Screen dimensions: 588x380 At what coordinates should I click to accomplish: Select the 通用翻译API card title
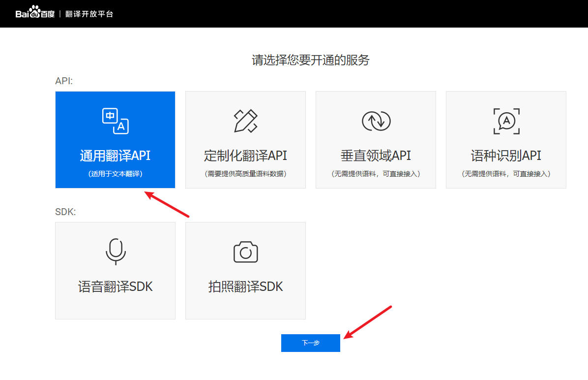[x=115, y=156]
